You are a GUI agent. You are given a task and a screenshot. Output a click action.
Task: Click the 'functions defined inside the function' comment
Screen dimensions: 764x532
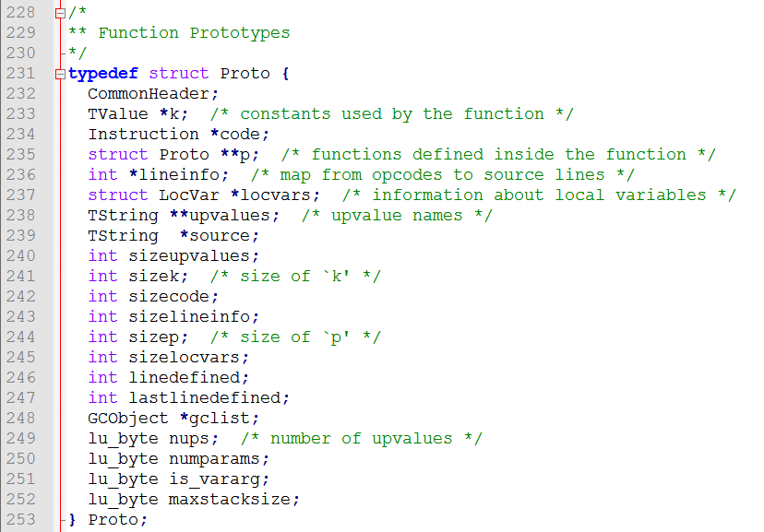(x=498, y=155)
